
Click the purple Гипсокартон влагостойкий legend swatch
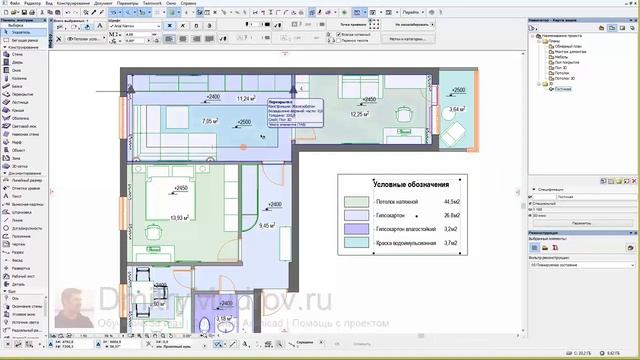pyautogui.click(x=356, y=229)
